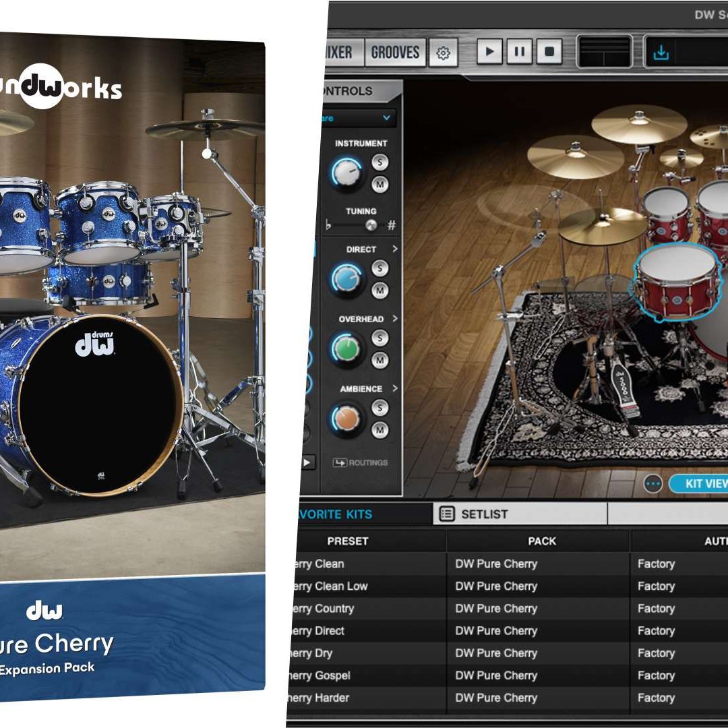Select the Cherry Direct preset
The image size is (728, 728).
508,630
